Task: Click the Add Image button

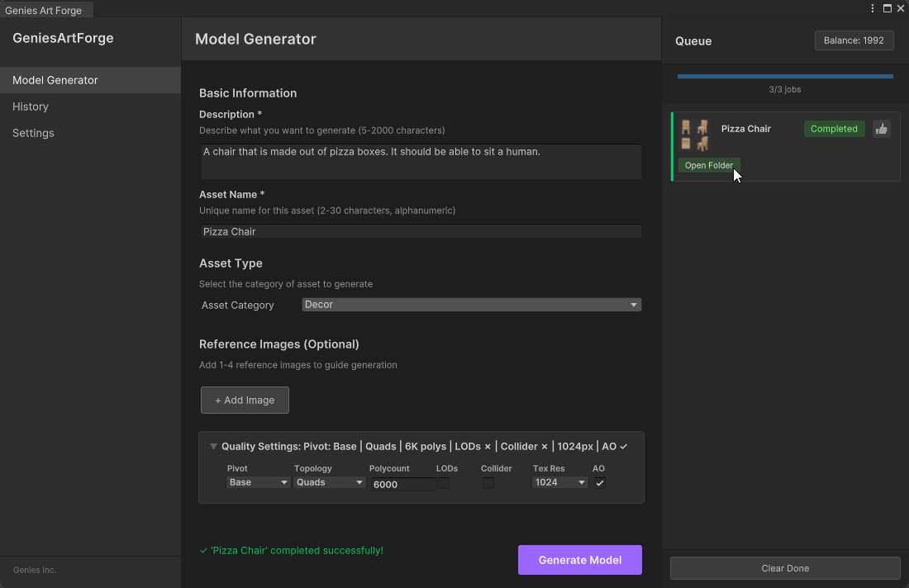Action: click(245, 400)
